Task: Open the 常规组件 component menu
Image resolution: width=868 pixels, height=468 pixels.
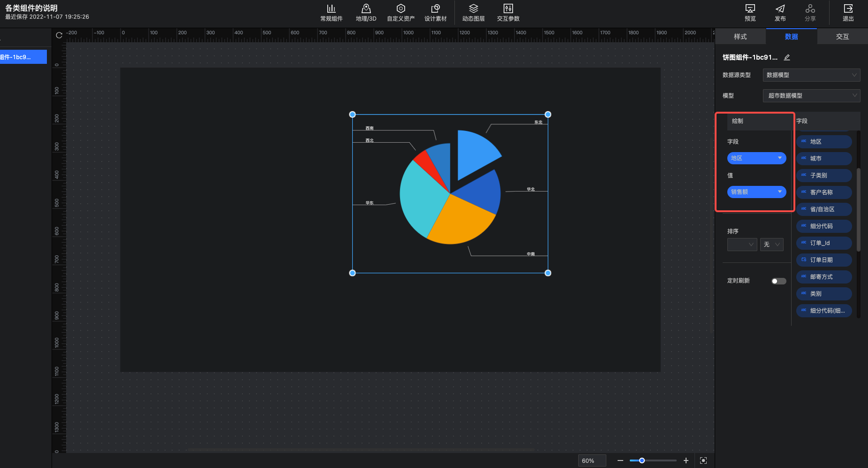Action: (x=331, y=13)
